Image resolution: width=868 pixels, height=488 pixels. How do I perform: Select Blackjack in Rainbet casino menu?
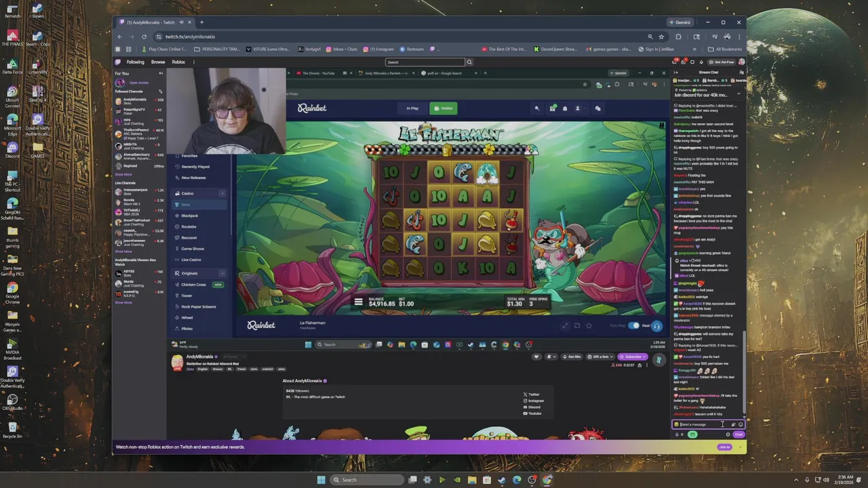tap(190, 216)
